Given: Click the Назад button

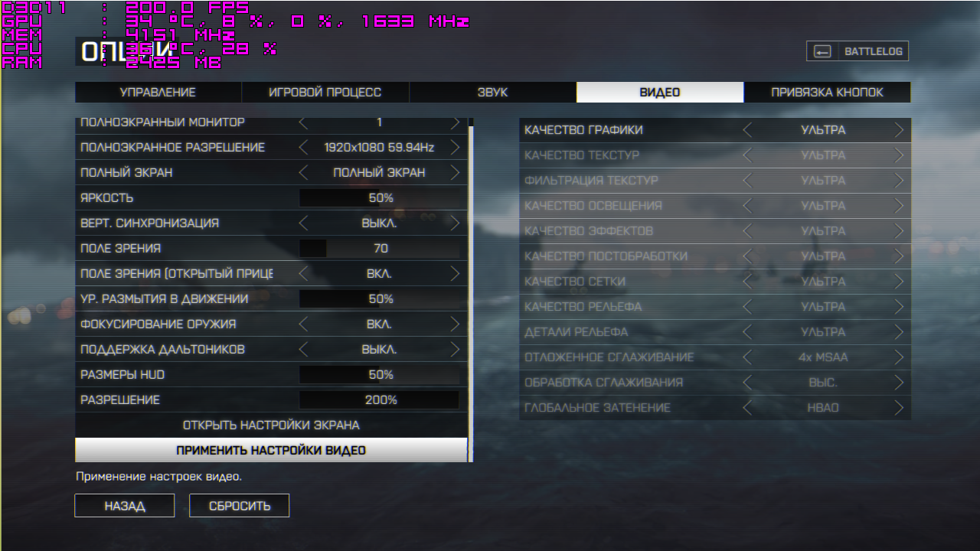Looking at the screenshot, I should tap(125, 506).
